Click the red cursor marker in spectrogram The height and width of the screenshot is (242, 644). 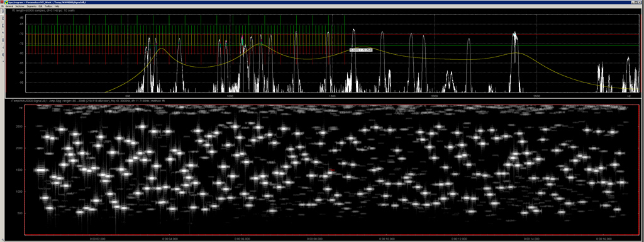point(332,170)
